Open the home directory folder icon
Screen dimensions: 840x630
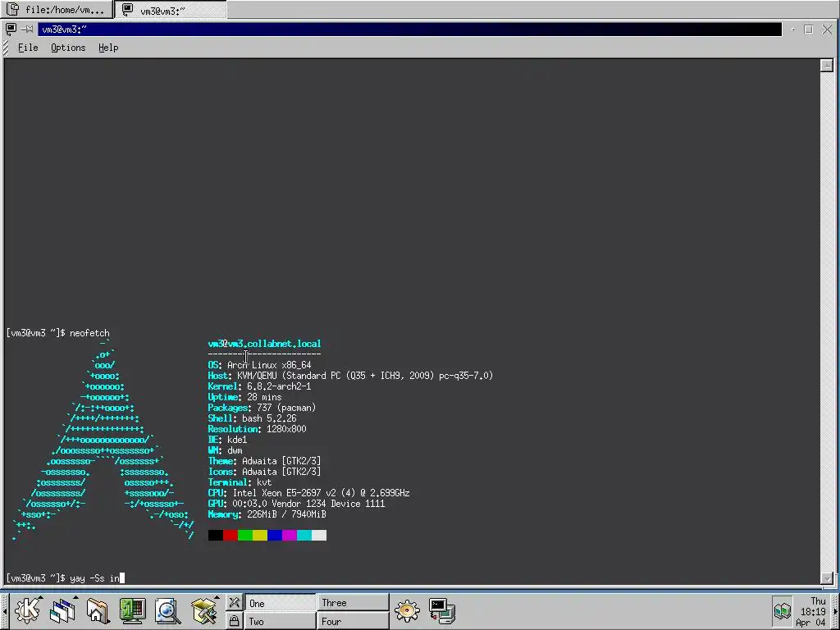pyautogui.click(x=98, y=610)
